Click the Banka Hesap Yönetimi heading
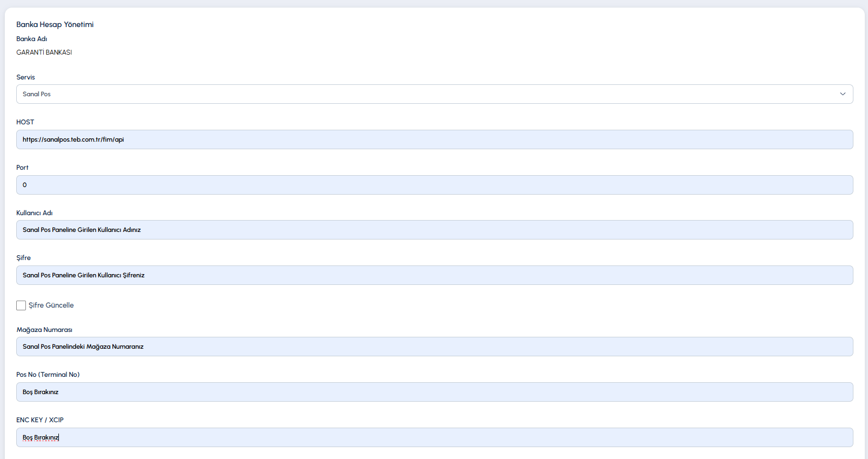868x459 pixels. (x=55, y=24)
